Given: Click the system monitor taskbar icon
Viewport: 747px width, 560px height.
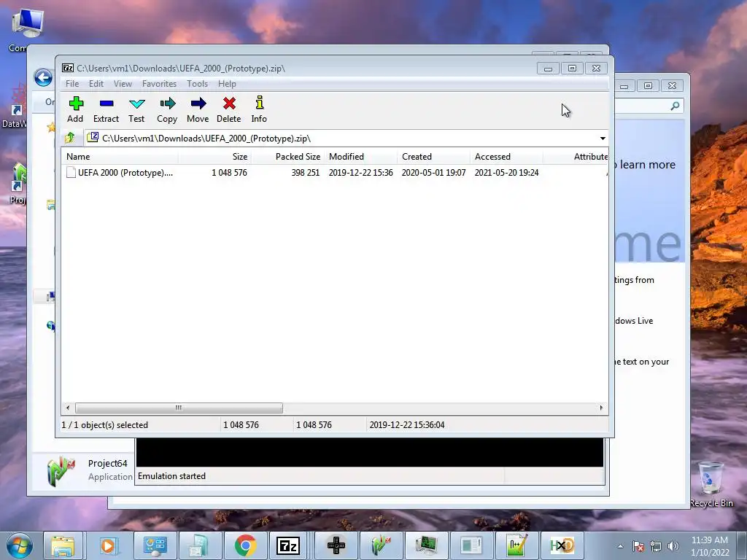Looking at the screenshot, I should (426, 545).
